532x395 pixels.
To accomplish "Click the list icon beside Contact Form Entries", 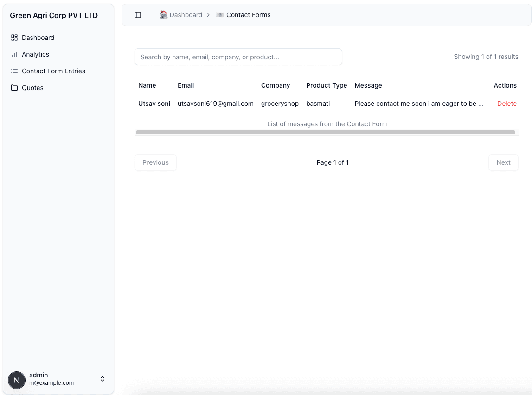I will [15, 71].
